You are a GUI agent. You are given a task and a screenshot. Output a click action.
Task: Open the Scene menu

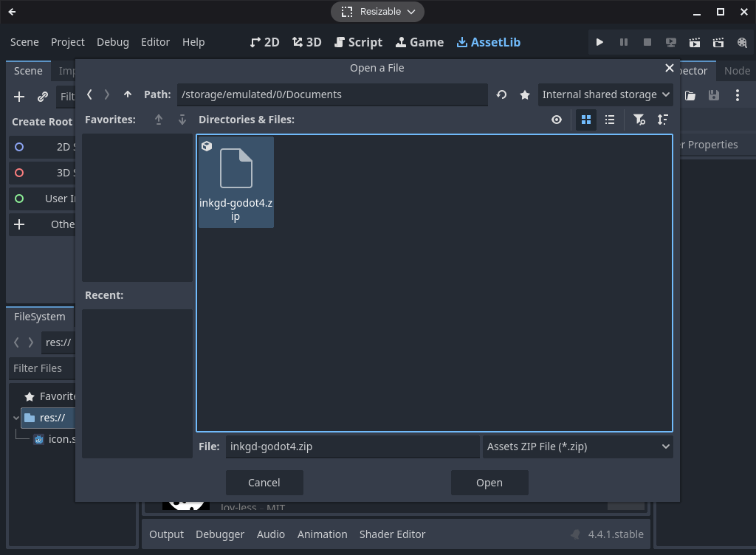click(x=24, y=42)
